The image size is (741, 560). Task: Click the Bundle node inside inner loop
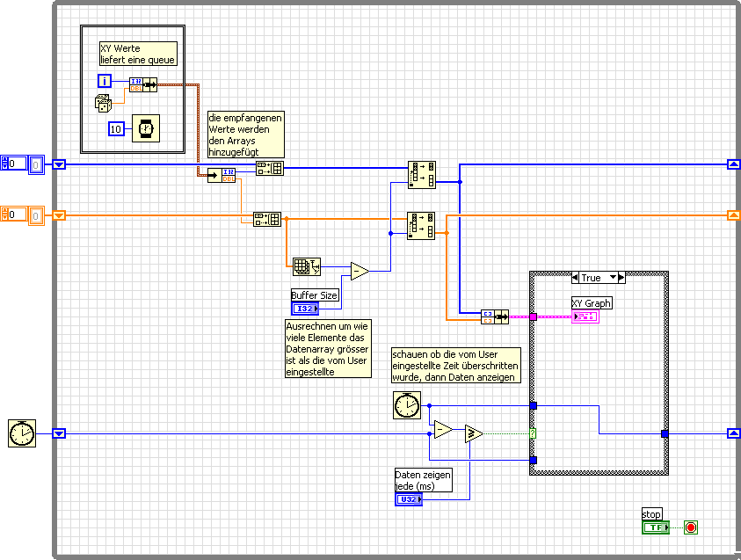[x=143, y=85]
